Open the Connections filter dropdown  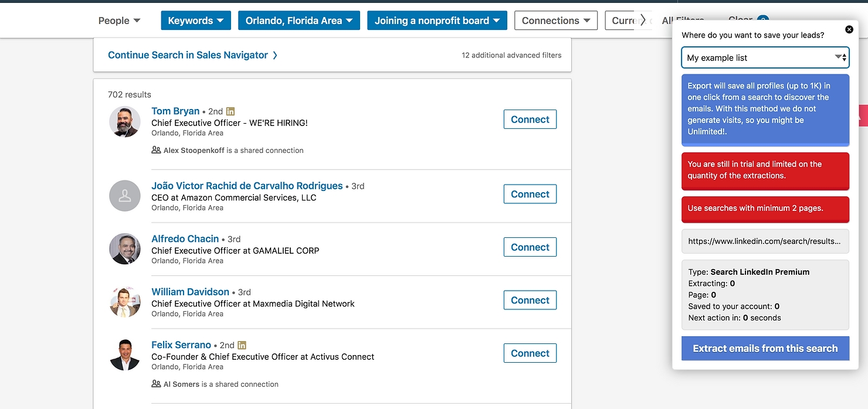(555, 21)
